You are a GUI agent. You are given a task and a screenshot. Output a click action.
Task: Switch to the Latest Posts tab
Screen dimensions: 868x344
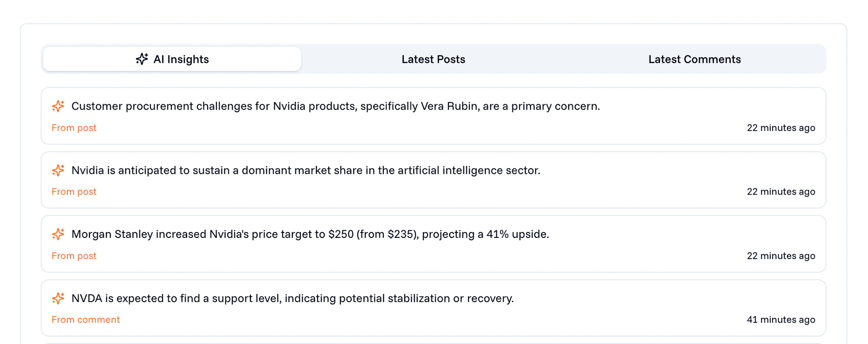click(x=433, y=59)
